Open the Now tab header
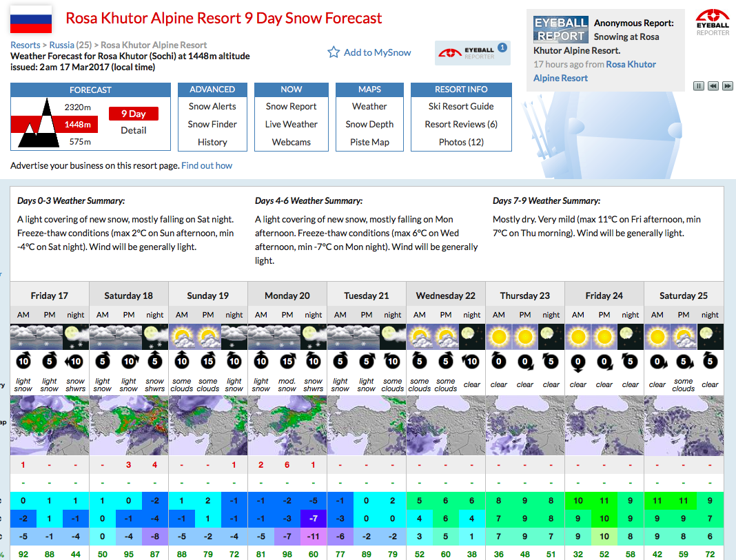Image resolution: width=736 pixels, height=560 pixels. point(291,89)
